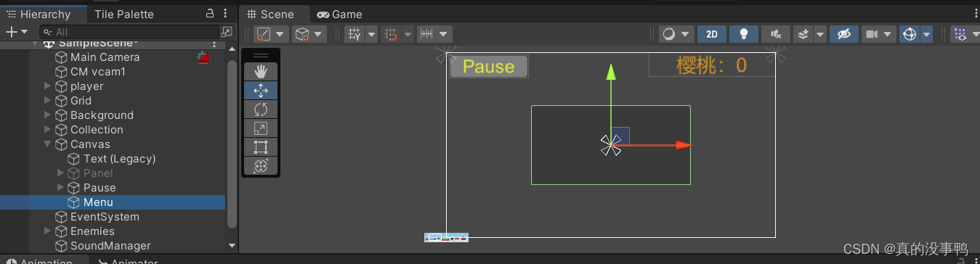Open the tool handle position dropdown arrow
The width and height of the screenshot is (980, 264).
pos(280,34)
